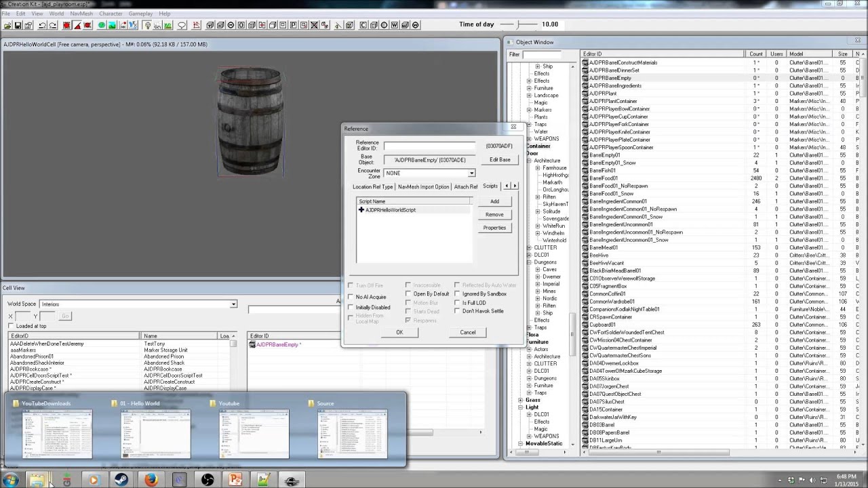Open the Encounter Zone dropdown
This screenshot has height=488, width=868.
[471, 173]
